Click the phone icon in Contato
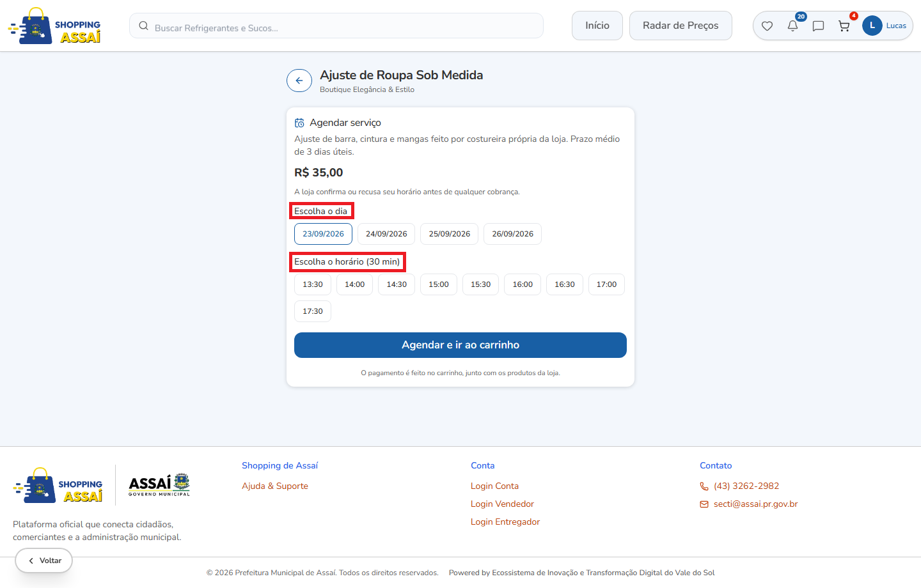Image resolution: width=921 pixels, height=588 pixels. pyautogui.click(x=704, y=486)
